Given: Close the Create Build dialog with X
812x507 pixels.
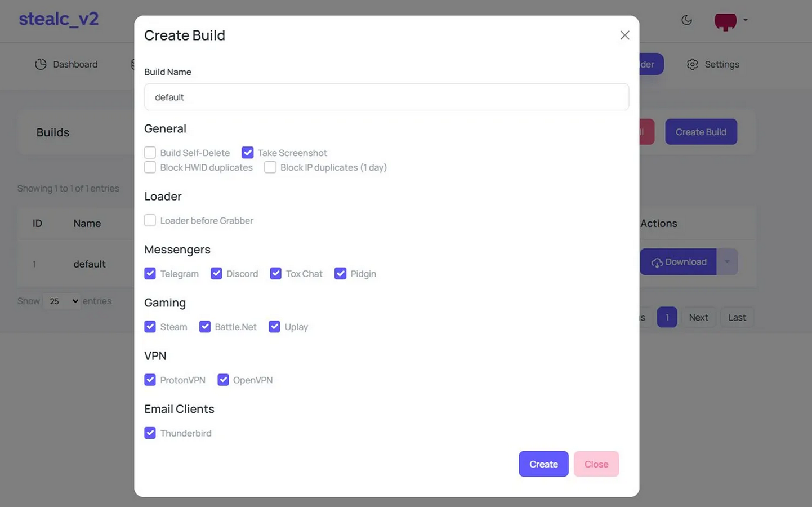Looking at the screenshot, I should tap(624, 35).
